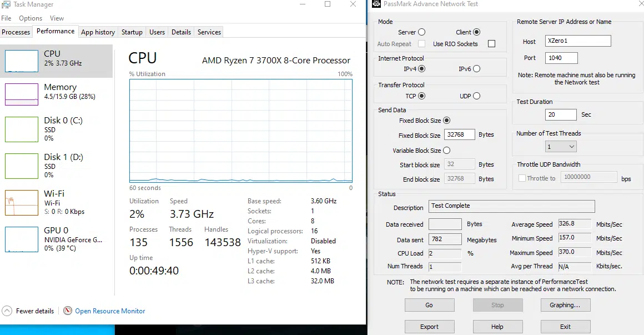Viewport: 644px width, 335px height.
Task: Click the Fewer details collapse arrow
Action: (7, 311)
